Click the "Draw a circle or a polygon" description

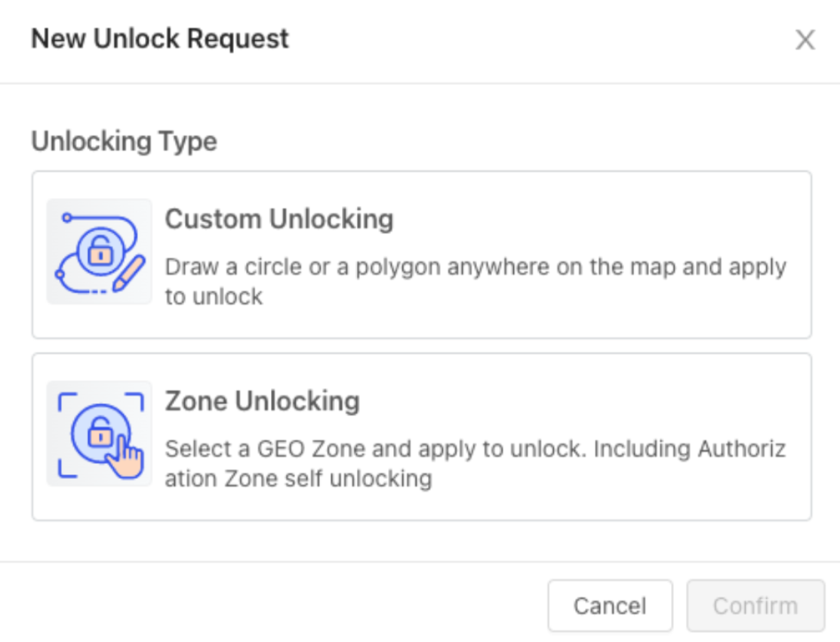point(475,267)
